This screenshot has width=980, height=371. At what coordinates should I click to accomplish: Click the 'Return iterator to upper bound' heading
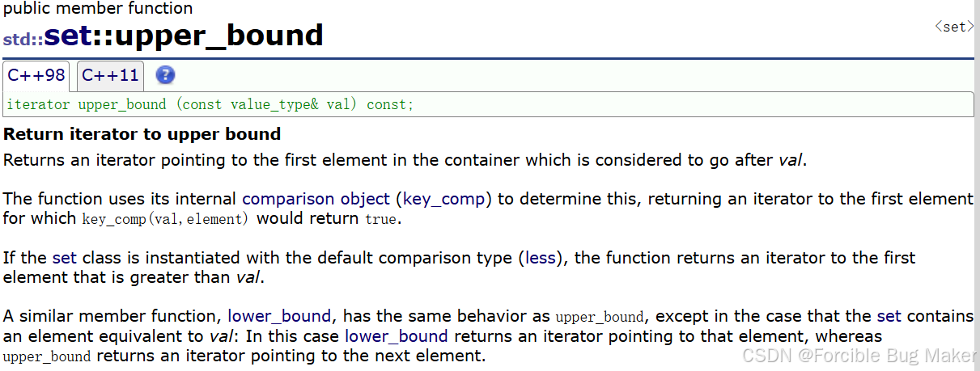pyautogui.click(x=142, y=134)
